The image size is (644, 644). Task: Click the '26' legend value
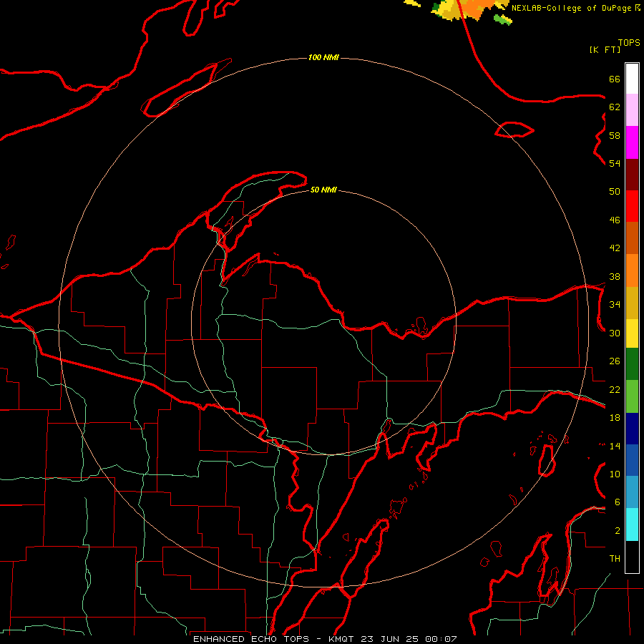pyautogui.click(x=615, y=361)
